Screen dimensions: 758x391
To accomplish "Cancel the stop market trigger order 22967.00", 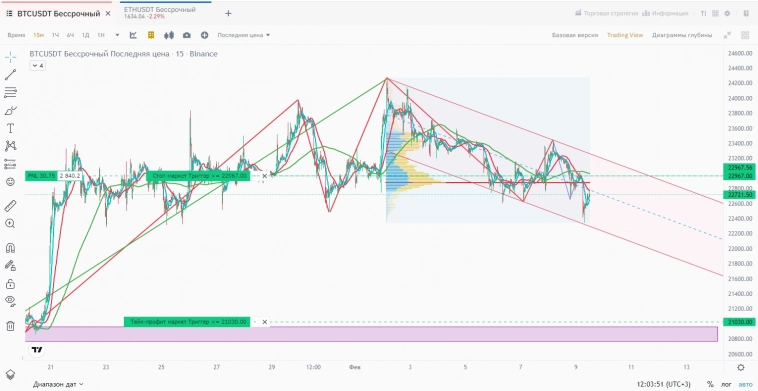I will coord(264,176).
